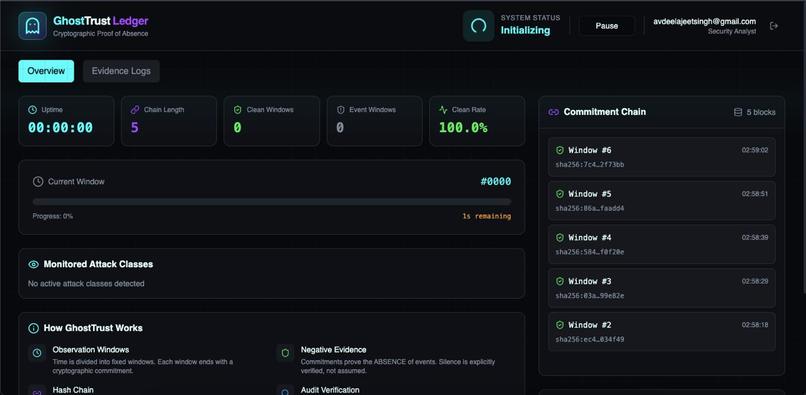Click the GhostTrust ghost logo icon
Viewport: 806px width, 395px height.
click(x=32, y=26)
